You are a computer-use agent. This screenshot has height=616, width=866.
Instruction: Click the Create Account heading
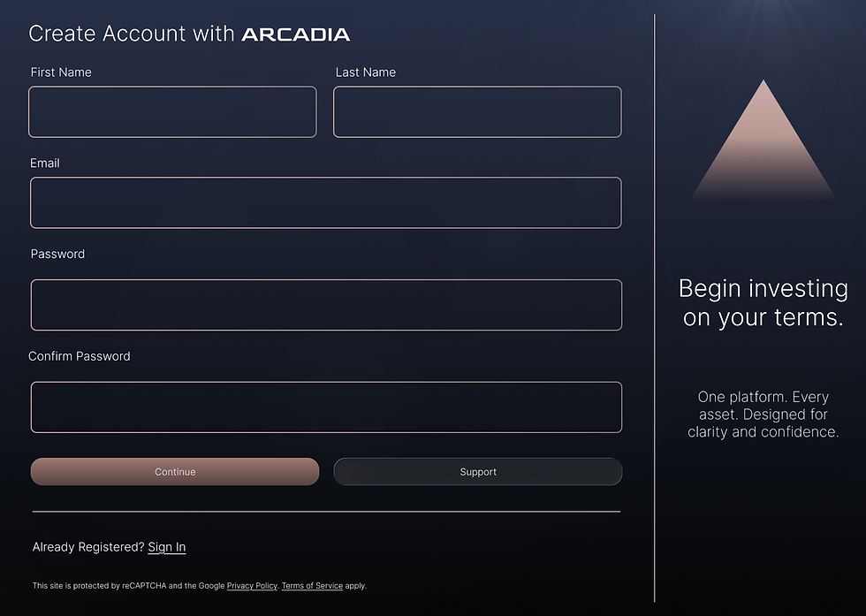click(133, 34)
